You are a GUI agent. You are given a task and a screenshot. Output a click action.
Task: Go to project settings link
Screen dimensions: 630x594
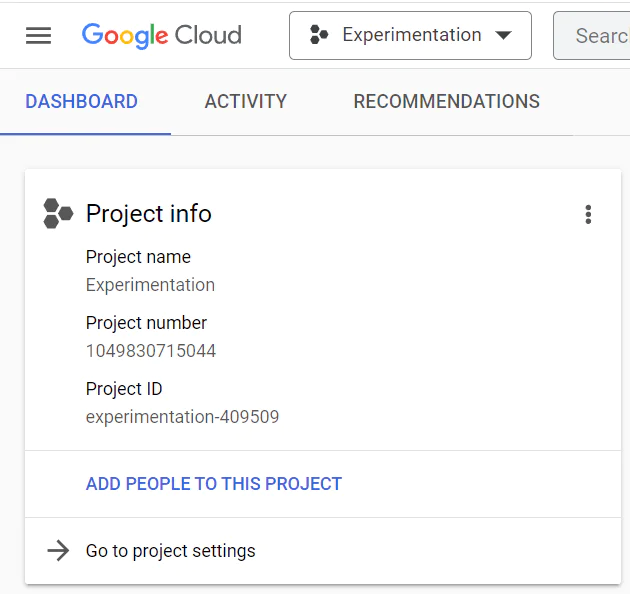tap(171, 551)
